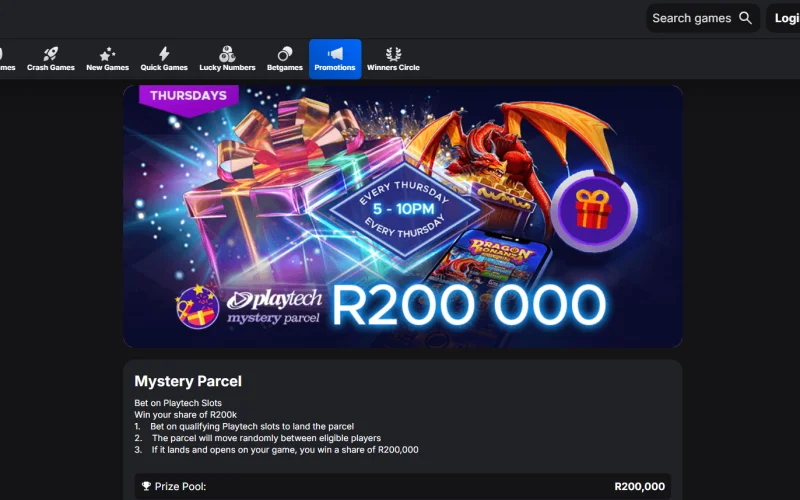Screen dimensions: 800x500
Task: Select the Prize Pool R200,000 row
Action: 403,486
